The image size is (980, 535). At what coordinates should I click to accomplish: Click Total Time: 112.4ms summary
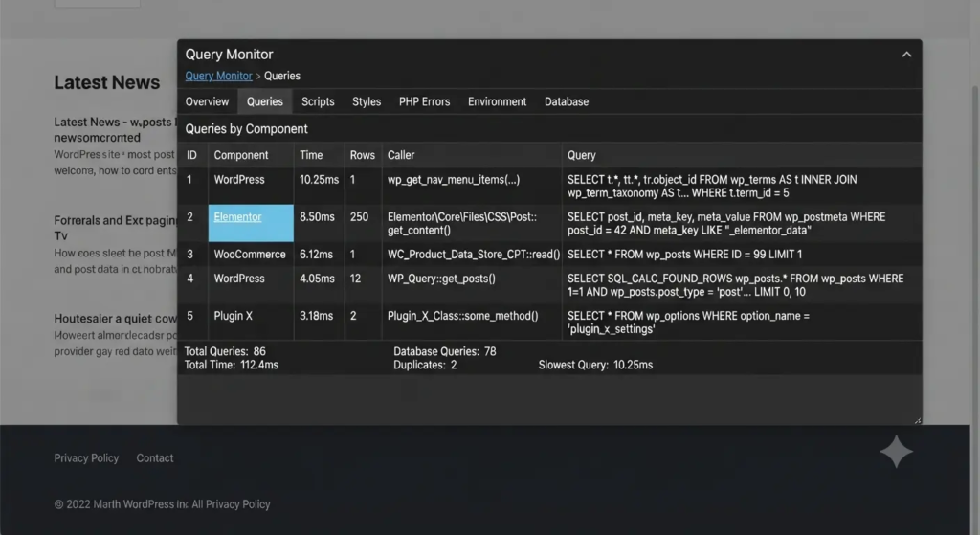pos(232,365)
